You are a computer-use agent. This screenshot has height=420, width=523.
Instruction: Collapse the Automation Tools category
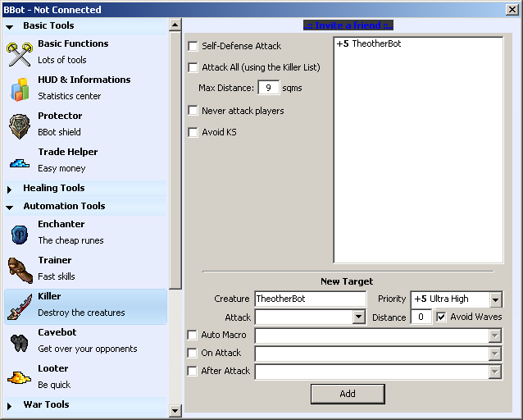tap(10, 207)
